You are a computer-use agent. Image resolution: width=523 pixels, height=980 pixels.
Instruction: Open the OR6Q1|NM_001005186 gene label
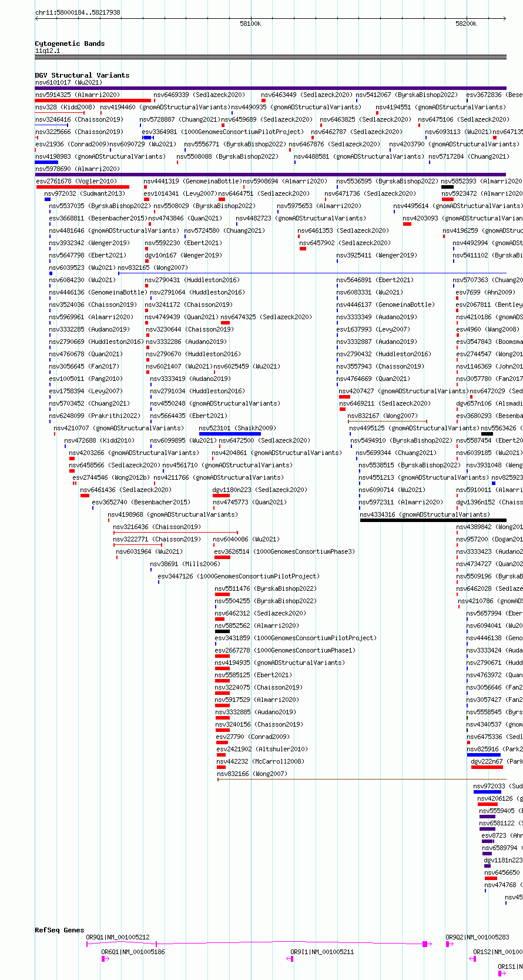[133, 952]
